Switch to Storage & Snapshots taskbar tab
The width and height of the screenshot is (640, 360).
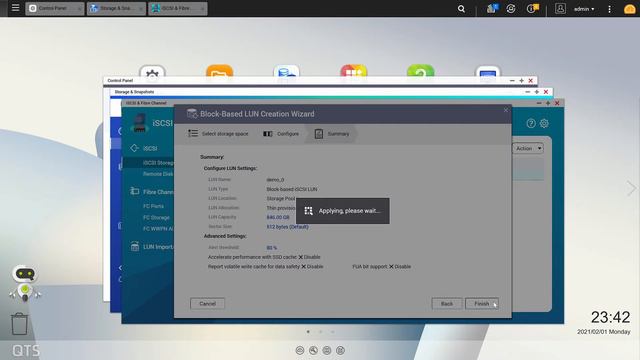[x=116, y=8]
